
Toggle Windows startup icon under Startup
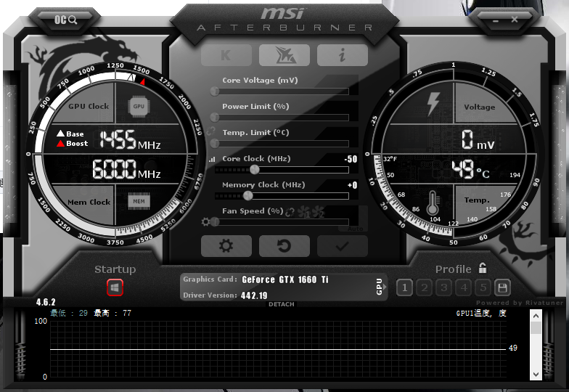pyautogui.click(x=115, y=287)
